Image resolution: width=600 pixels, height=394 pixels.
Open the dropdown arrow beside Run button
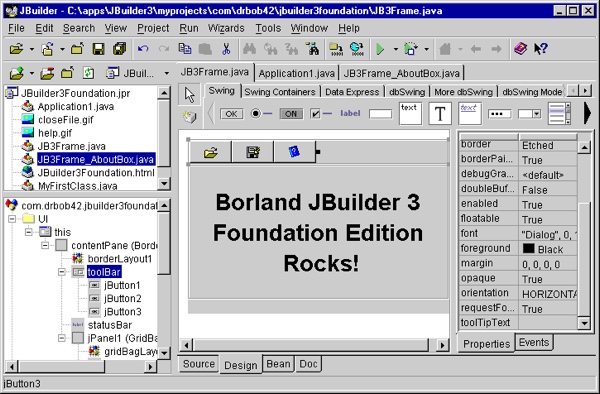tap(395, 49)
